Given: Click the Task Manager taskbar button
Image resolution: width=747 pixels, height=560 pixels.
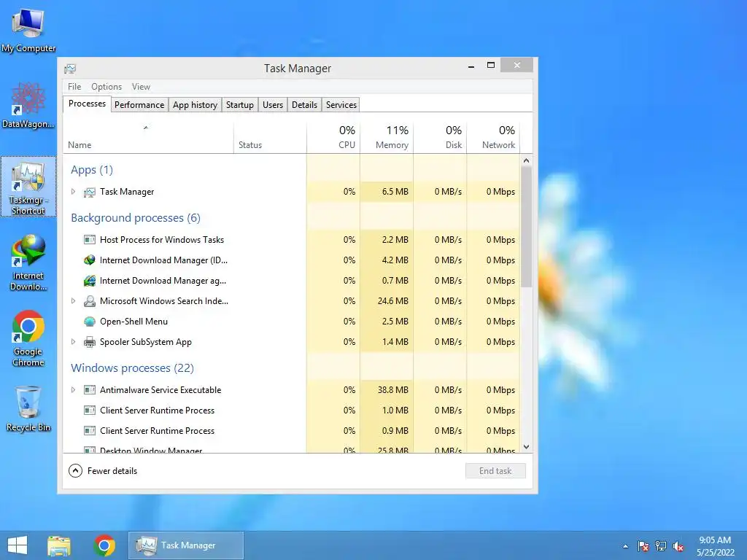Looking at the screenshot, I should pyautogui.click(x=186, y=545).
